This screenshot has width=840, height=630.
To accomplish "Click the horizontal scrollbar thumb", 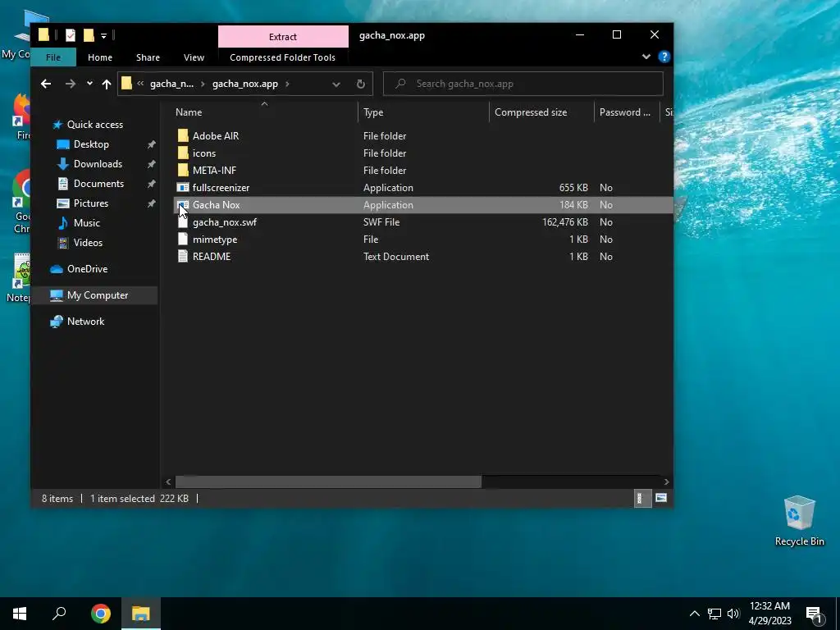I will [328, 482].
